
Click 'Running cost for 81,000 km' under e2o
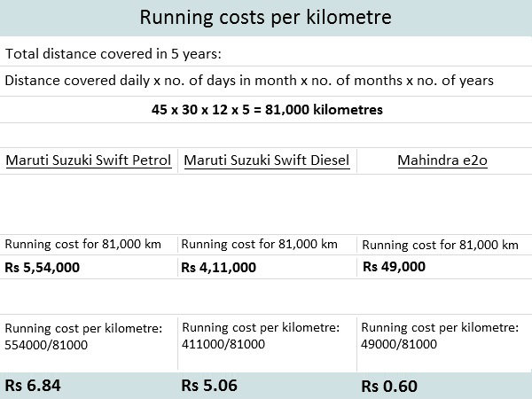click(441, 245)
